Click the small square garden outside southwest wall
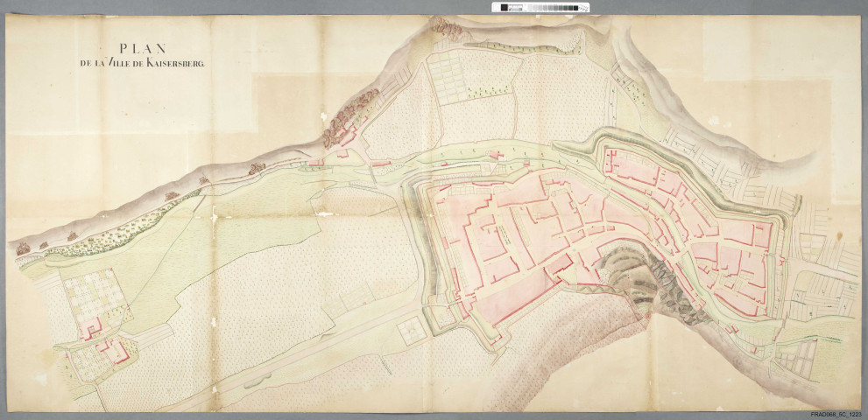 409,332
